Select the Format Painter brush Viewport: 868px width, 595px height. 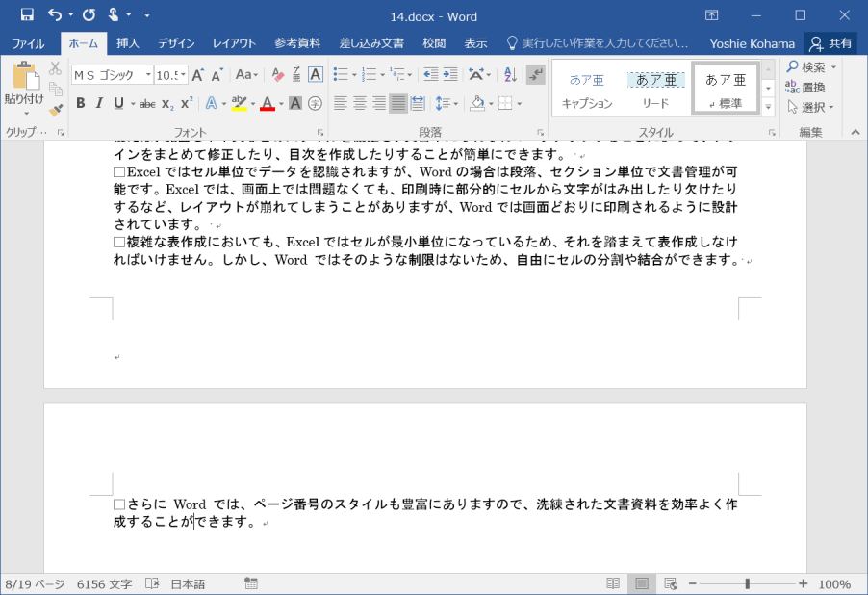(x=55, y=111)
